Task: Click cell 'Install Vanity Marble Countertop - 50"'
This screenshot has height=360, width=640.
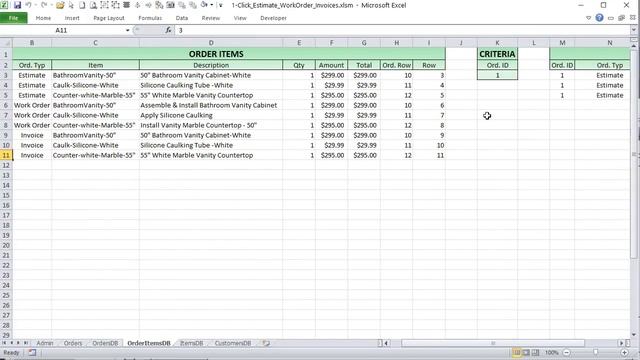Action: pyautogui.click(x=211, y=125)
